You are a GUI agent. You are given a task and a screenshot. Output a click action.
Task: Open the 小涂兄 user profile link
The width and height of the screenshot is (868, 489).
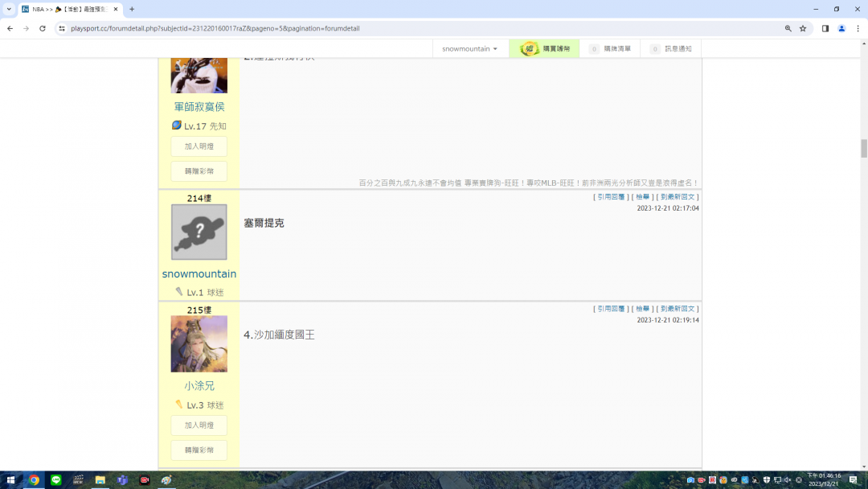199,385
